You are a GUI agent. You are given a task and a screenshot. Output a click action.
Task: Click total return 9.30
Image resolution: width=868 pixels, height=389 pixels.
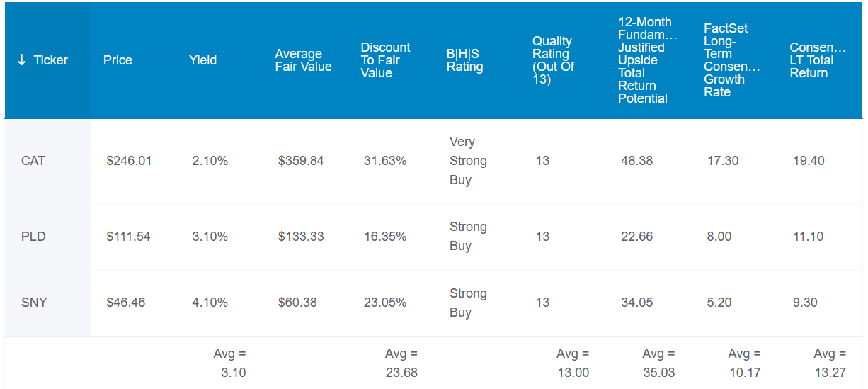pyautogui.click(x=805, y=303)
